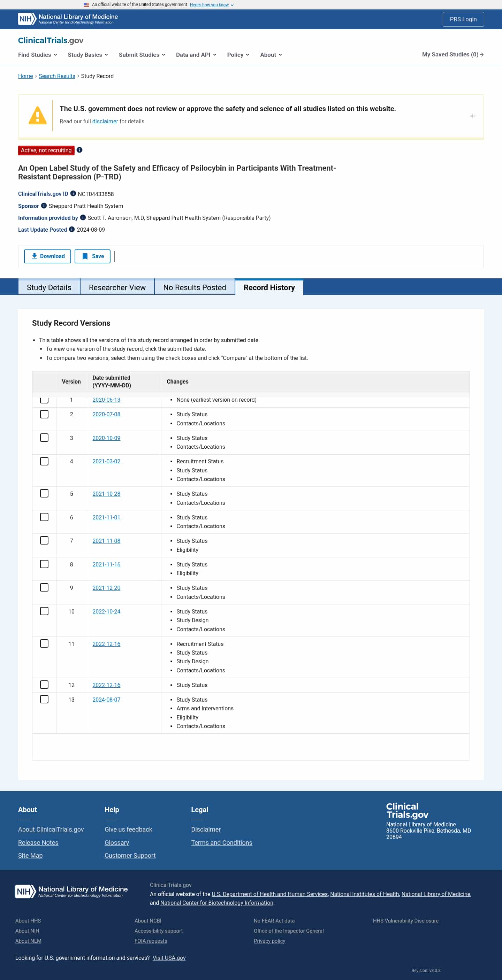Viewport: 502px width, 980px height.
Task: Click the yellow warning triangle icon
Action: pos(37,115)
